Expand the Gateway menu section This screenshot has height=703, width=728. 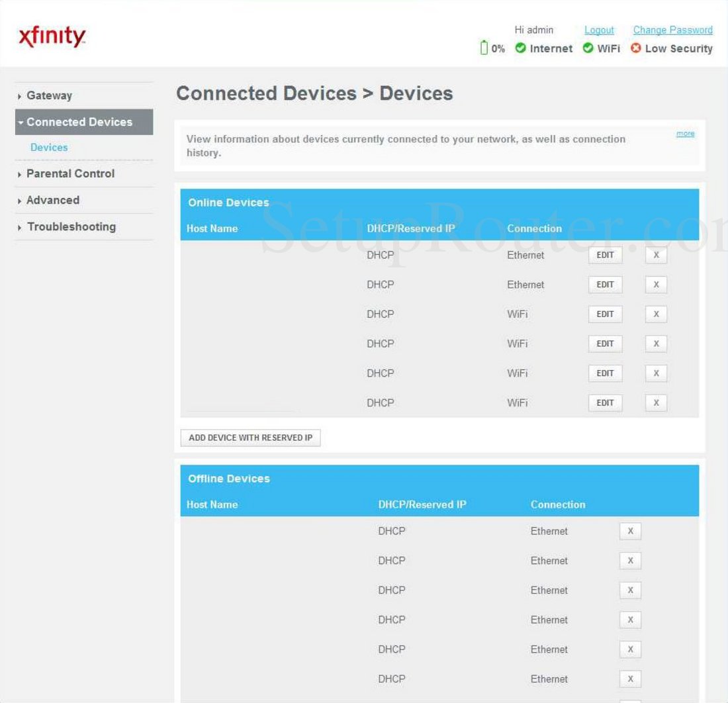pyautogui.click(x=49, y=95)
